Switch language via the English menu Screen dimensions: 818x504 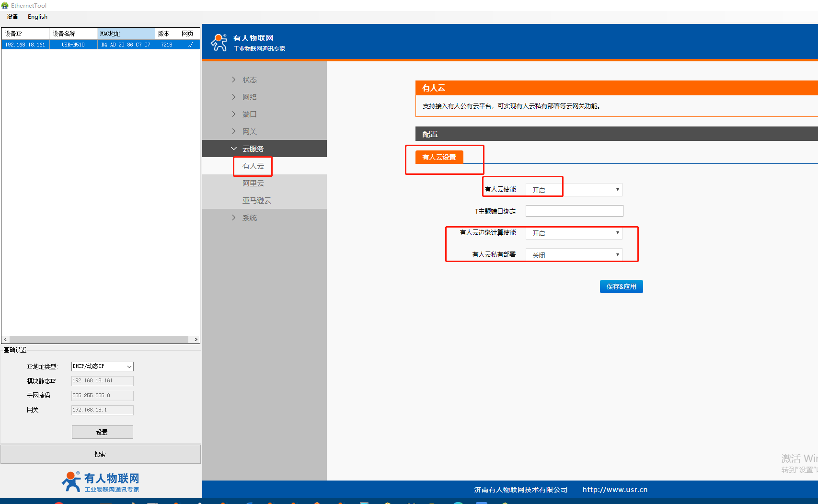(37, 17)
